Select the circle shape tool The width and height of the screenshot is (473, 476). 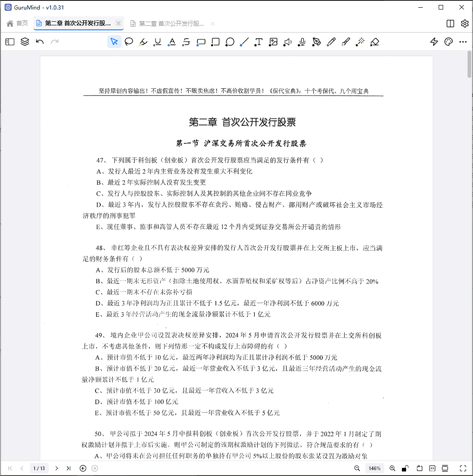point(230,42)
